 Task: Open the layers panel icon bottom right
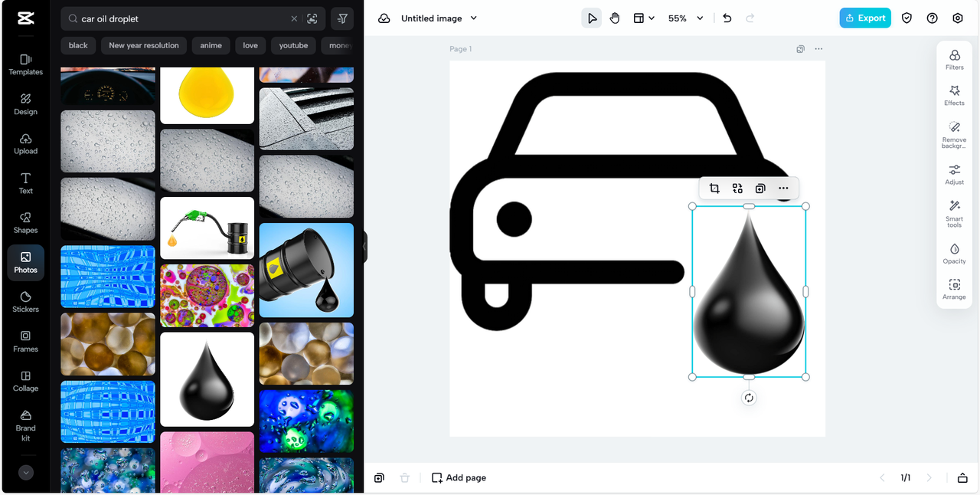coord(962,478)
